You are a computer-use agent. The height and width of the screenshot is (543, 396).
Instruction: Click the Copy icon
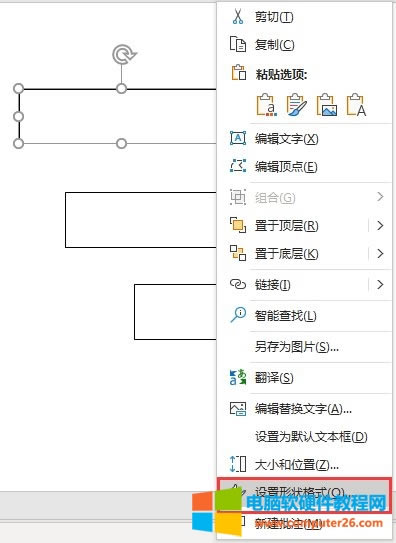coord(238,44)
